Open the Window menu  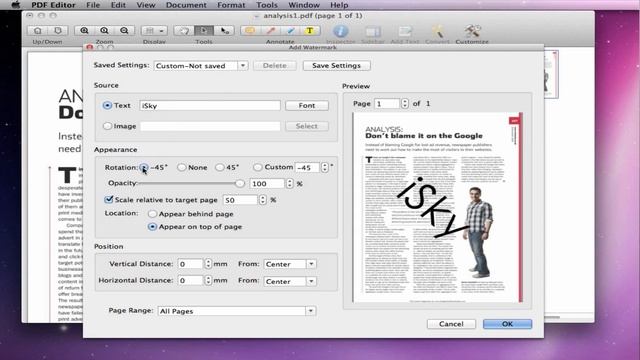pos(304,5)
